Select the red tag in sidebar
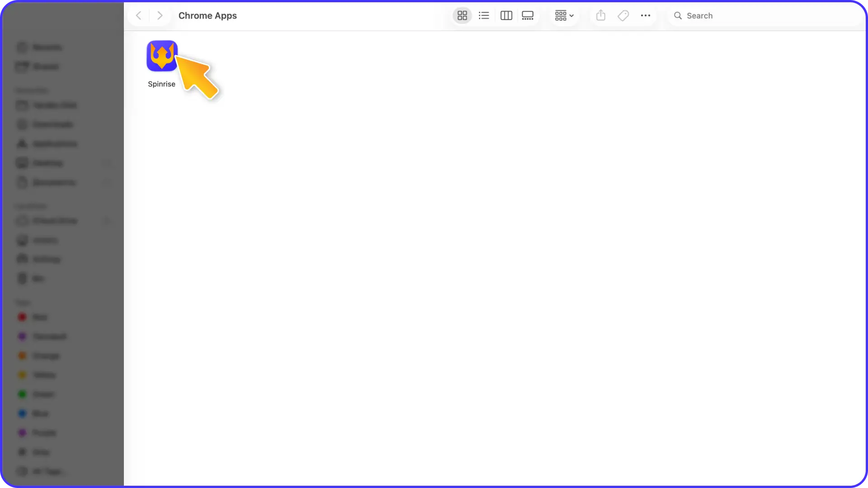868x488 pixels. (32, 317)
